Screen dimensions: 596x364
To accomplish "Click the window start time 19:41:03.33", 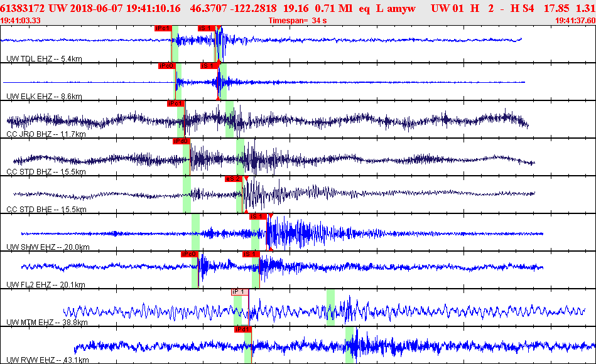I will (x=20, y=21).
